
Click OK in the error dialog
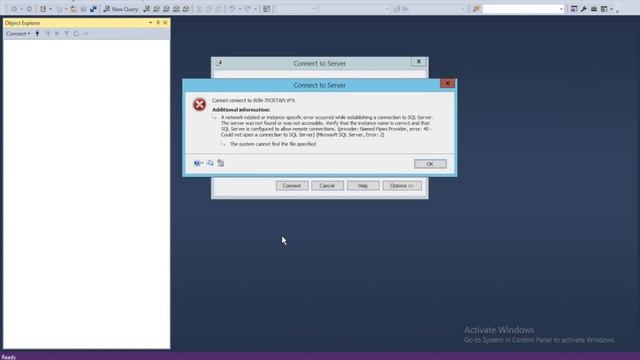point(430,164)
